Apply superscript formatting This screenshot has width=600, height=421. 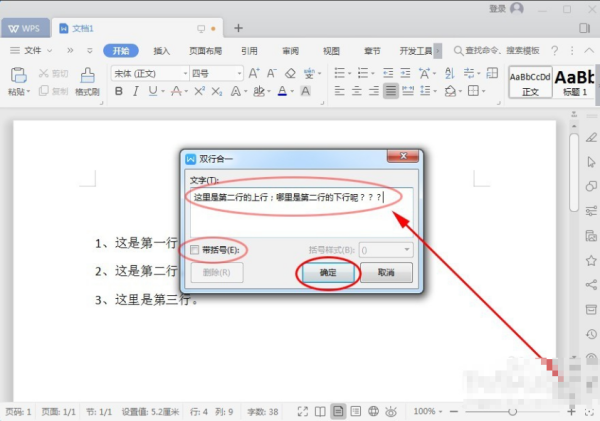coord(199,91)
